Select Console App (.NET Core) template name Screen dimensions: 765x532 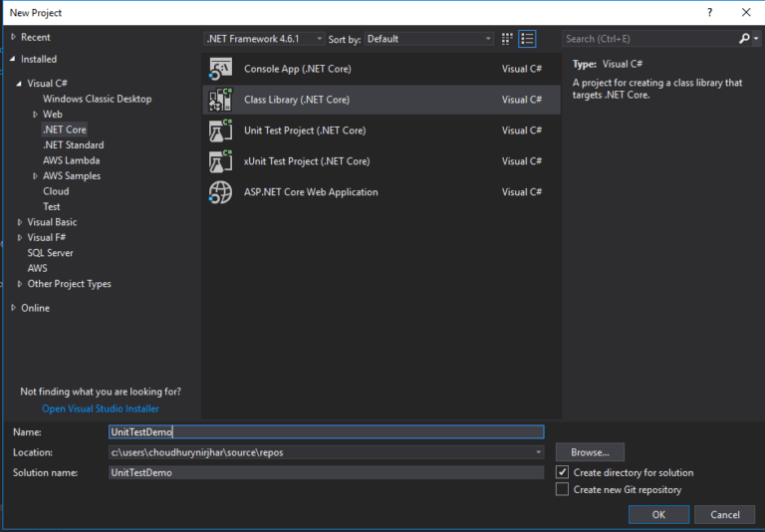point(298,69)
